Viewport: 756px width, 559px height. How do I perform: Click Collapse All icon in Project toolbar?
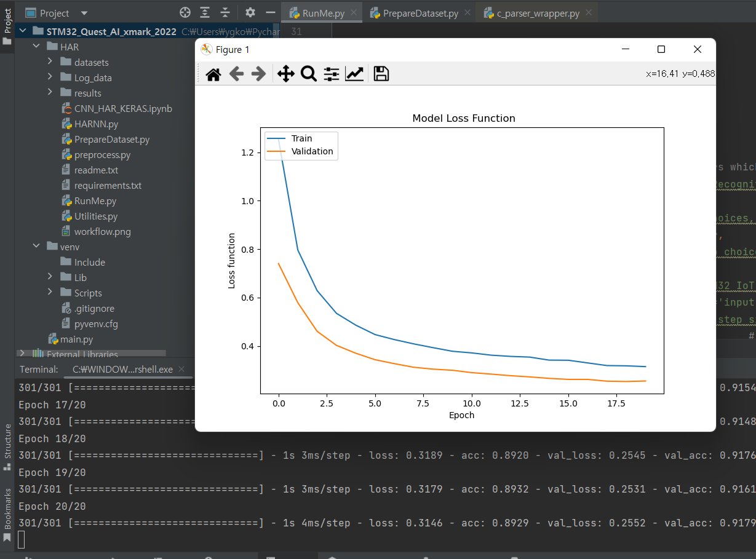click(225, 12)
